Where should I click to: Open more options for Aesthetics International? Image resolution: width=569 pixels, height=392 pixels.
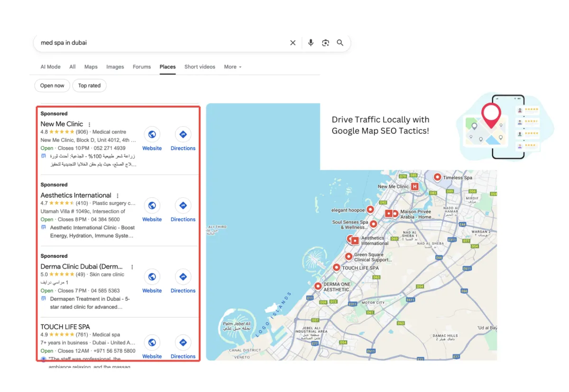118,196
